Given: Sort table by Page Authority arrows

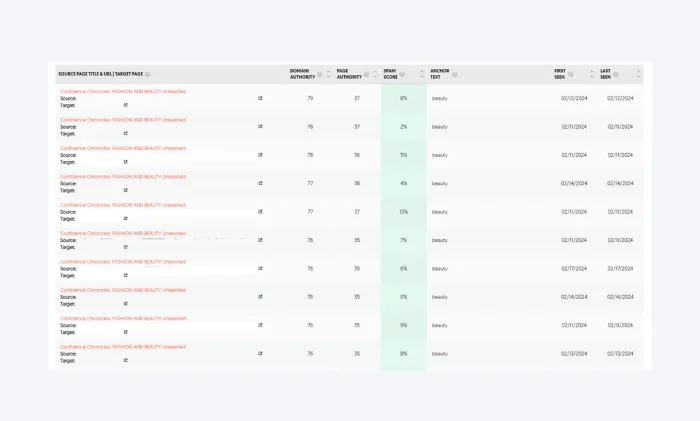Looking at the screenshot, I should point(374,74).
